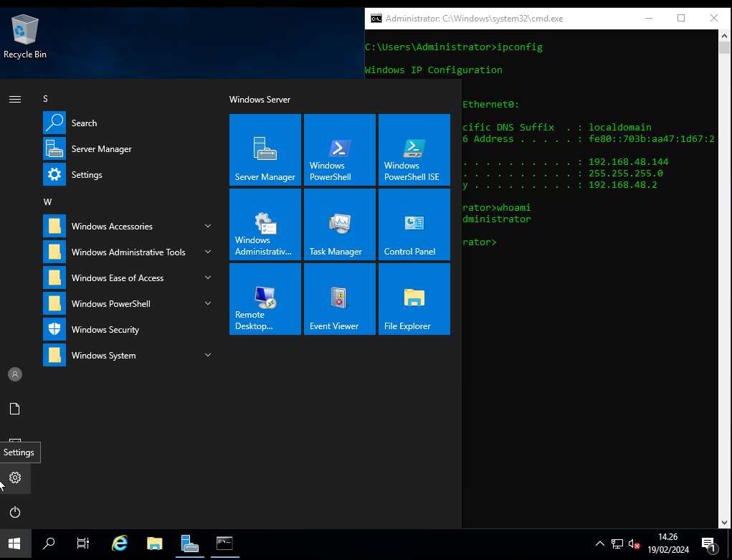Screen dimensions: 732x560
Task: Launch the Task Manager tile
Action: (x=339, y=224)
